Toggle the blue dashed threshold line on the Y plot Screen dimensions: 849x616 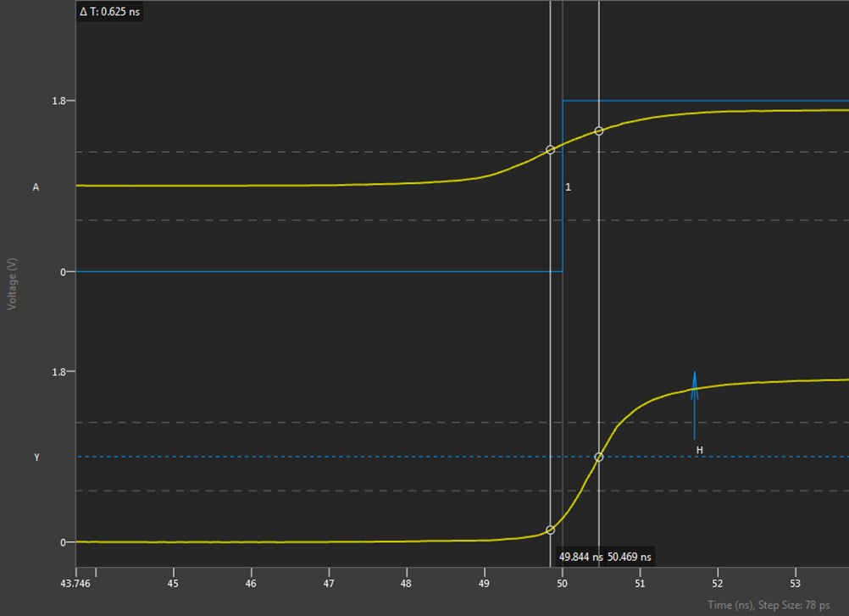coord(339,456)
